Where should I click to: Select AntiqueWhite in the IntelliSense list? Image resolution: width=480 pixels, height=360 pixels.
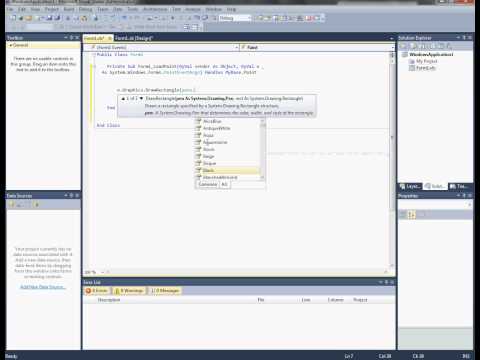[x=227, y=128]
